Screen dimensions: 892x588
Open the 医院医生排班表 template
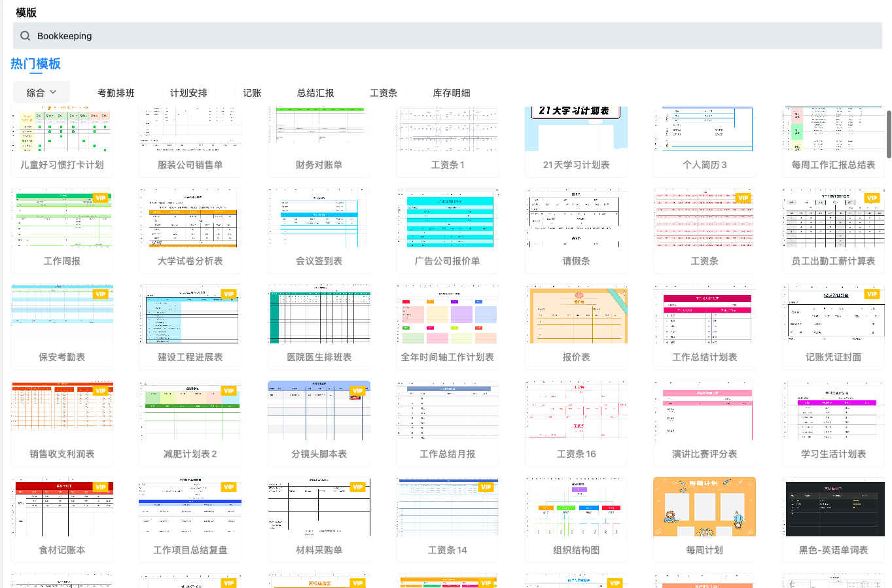[x=319, y=326]
